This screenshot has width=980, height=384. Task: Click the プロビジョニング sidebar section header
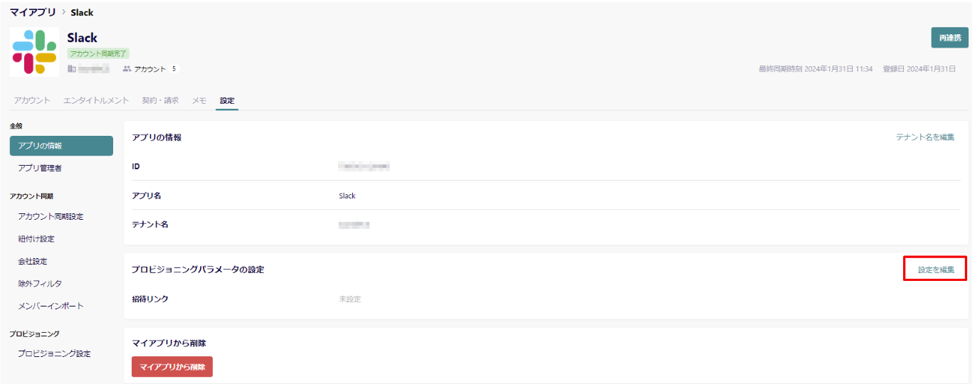(34, 334)
